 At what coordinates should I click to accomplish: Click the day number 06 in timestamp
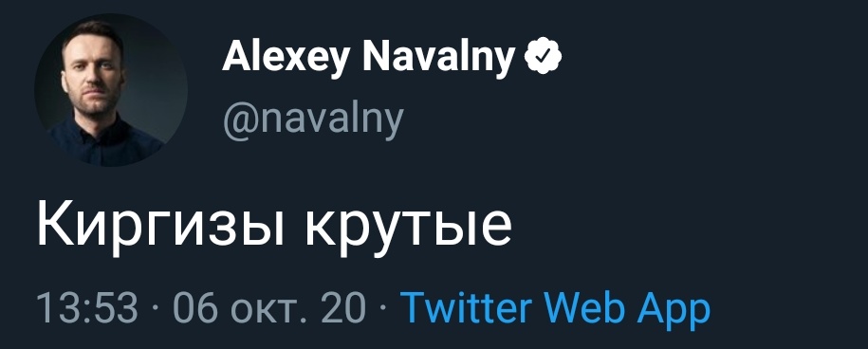pos(194,307)
